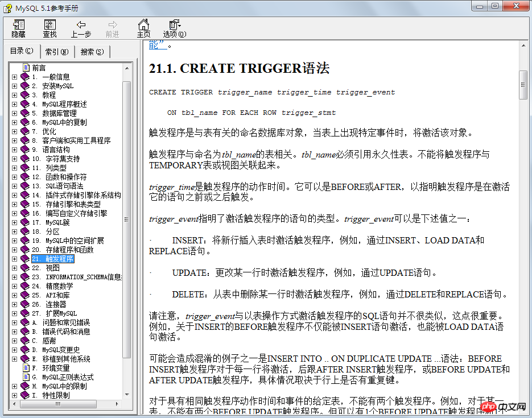Click the tree panel scroll-up arrow
This screenshot has height=418, width=532.
click(126, 68)
